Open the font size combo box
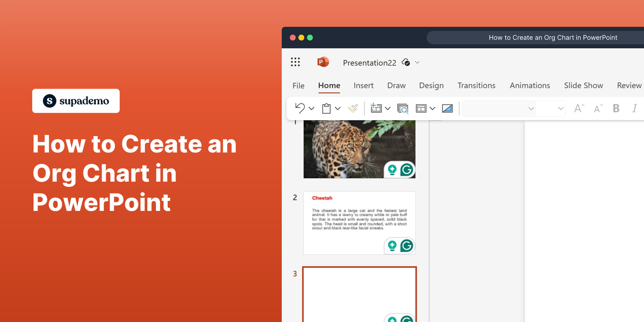The image size is (644, 322). [551, 108]
